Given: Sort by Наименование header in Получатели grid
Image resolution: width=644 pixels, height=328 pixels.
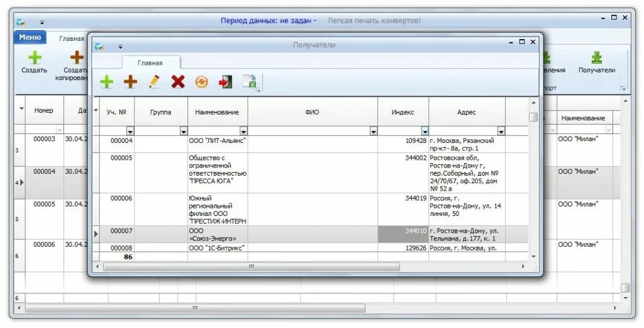Looking at the screenshot, I should tap(217, 112).
